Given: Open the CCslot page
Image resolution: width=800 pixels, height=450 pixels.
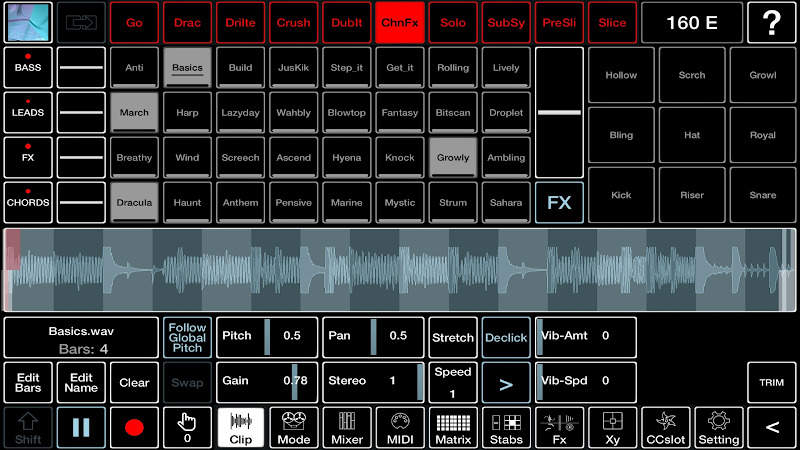Looking at the screenshot, I should pos(665,428).
